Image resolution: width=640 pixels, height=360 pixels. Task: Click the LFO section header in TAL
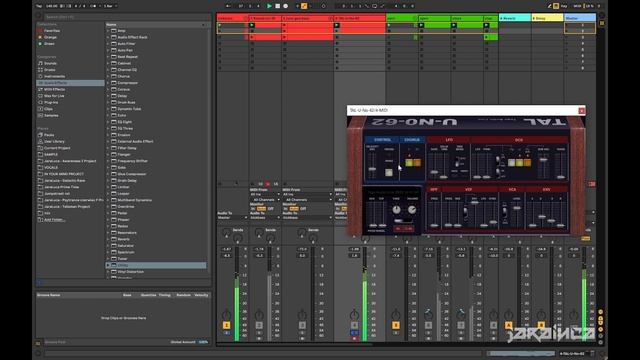[449, 140]
